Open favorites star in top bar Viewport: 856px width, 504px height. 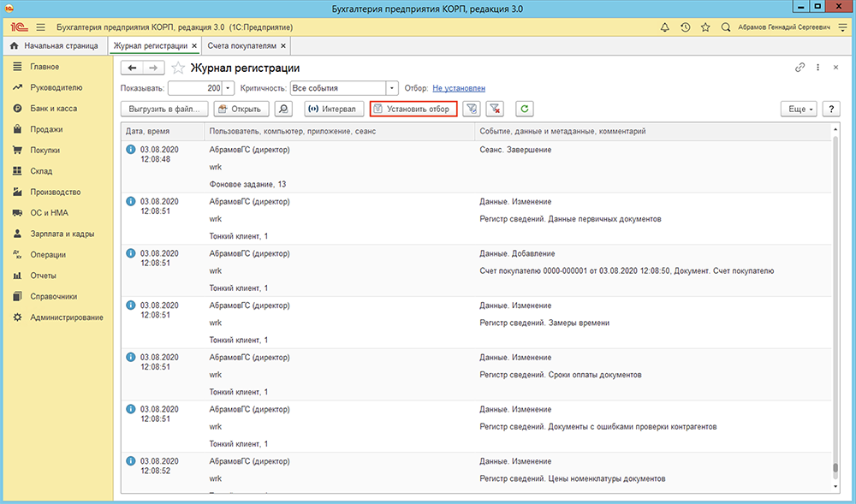[x=705, y=27]
